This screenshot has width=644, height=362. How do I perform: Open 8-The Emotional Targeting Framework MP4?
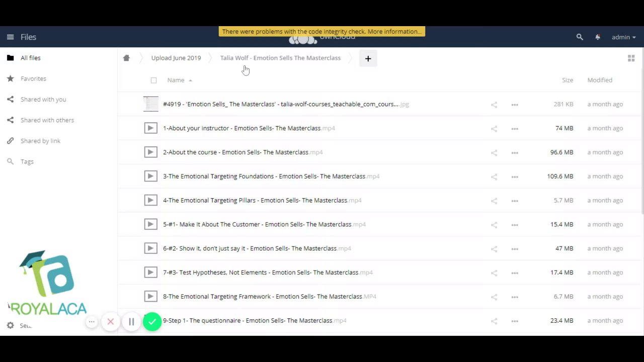(x=270, y=297)
